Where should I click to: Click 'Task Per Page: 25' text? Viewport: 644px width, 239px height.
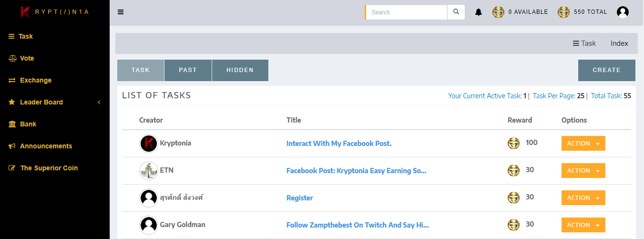coord(559,96)
